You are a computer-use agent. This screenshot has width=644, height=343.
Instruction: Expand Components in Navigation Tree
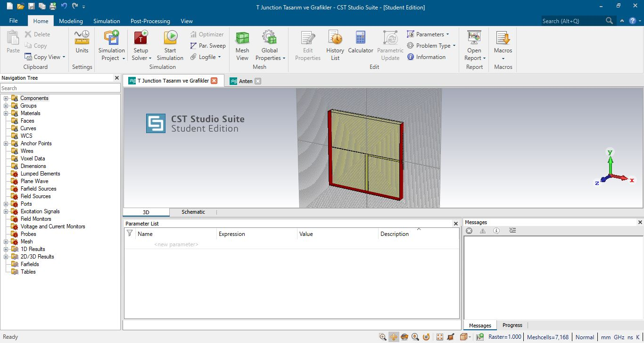click(x=6, y=98)
